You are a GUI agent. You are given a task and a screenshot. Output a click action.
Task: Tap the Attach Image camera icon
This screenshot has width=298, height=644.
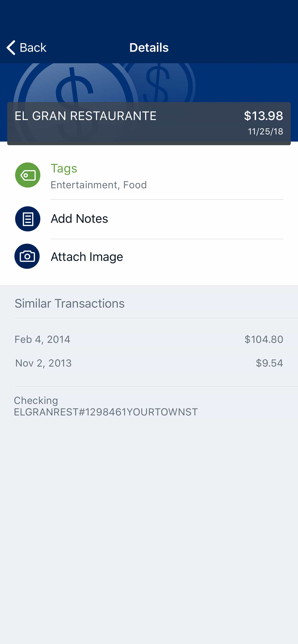[27, 256]
